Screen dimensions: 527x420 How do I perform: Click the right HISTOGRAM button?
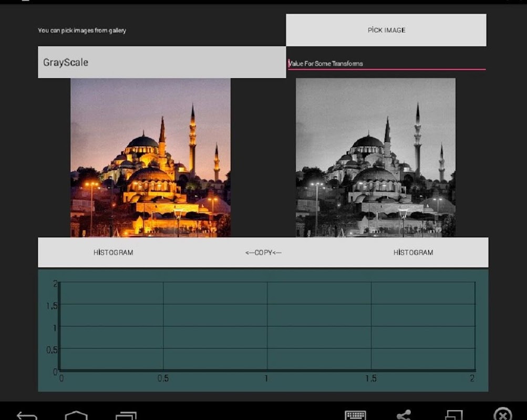(x=413, y=253)
